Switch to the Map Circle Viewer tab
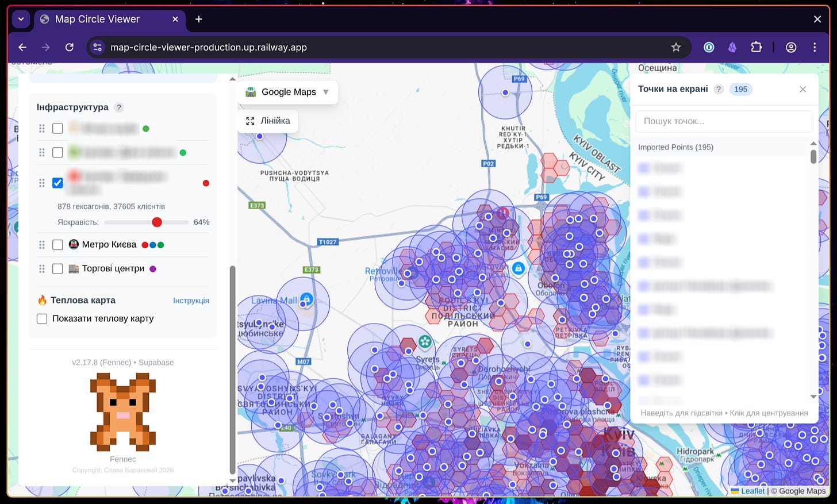Screen dimensions: 837x504 pyautogui.click(x=109, y=19)
